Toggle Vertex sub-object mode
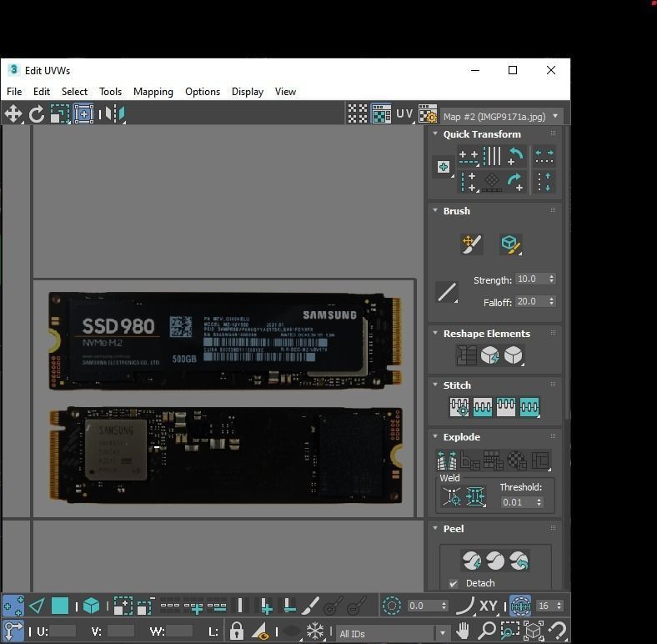 (13, 606)
